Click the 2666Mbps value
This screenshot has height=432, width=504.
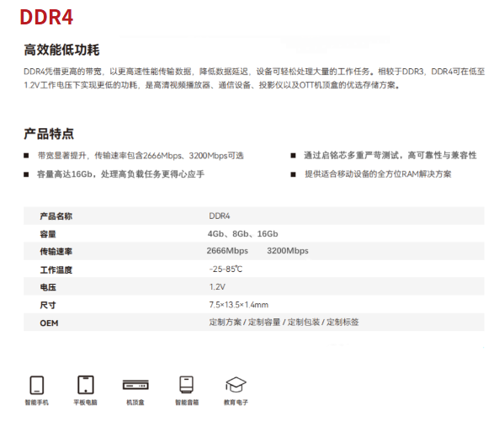click(x=227, y=251)
